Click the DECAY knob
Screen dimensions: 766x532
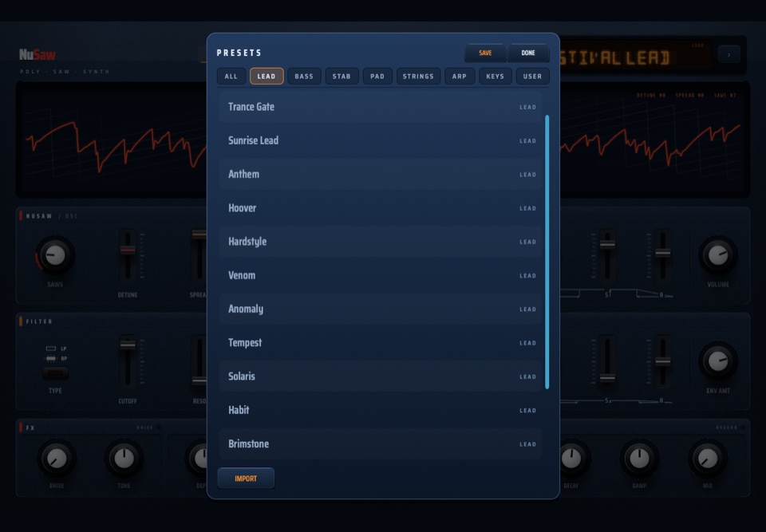(571, 459)
